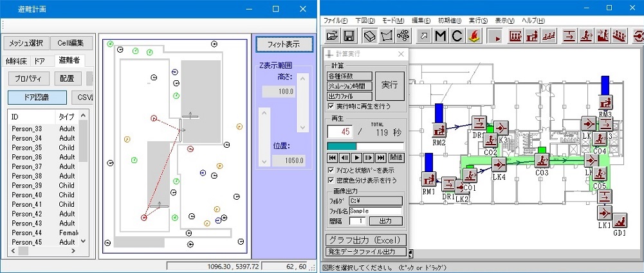The image size is (644, 273).
Task: Click the fire icon in toolbar
Action: pos(473,36)
